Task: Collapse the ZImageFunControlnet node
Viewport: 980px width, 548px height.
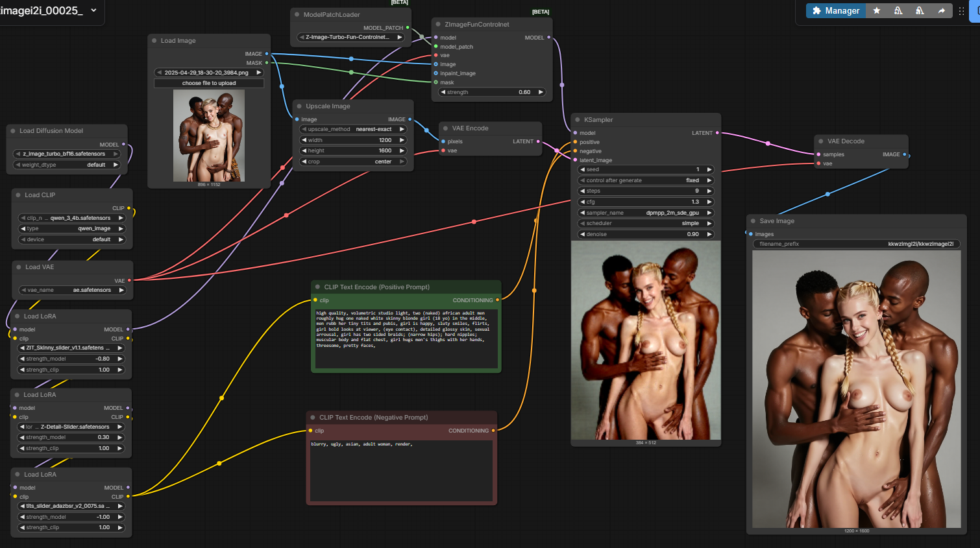Action: (x=439, y=24)
